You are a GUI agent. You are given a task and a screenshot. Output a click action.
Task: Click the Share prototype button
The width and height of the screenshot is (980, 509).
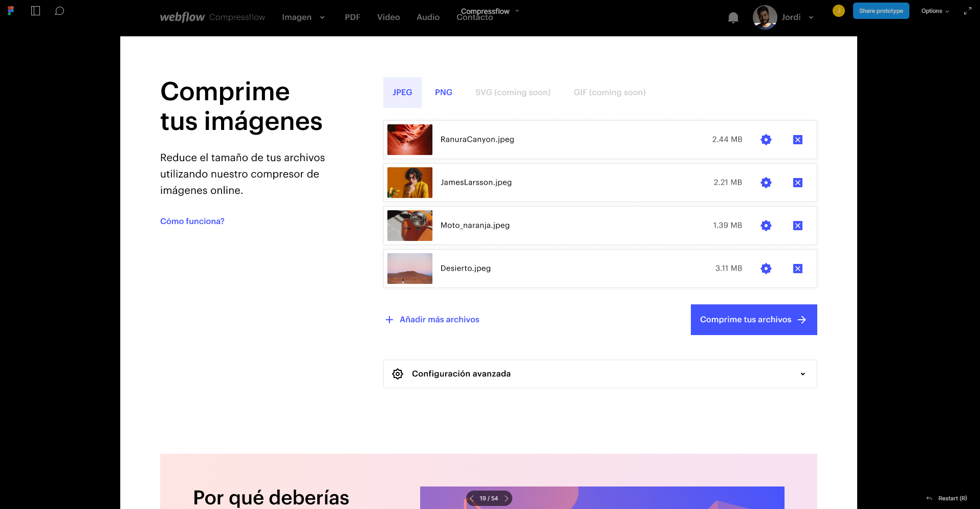pos(881,11)
